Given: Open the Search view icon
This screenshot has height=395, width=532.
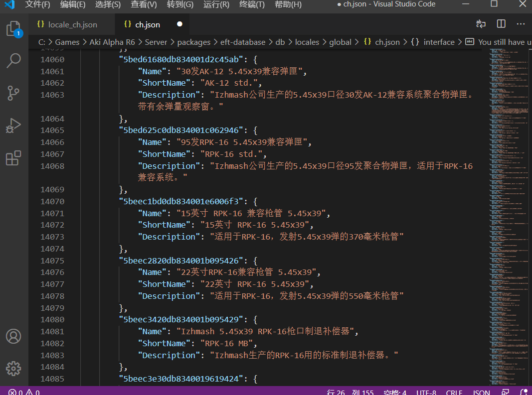Looking at the screenshot, I should [13, 61].
